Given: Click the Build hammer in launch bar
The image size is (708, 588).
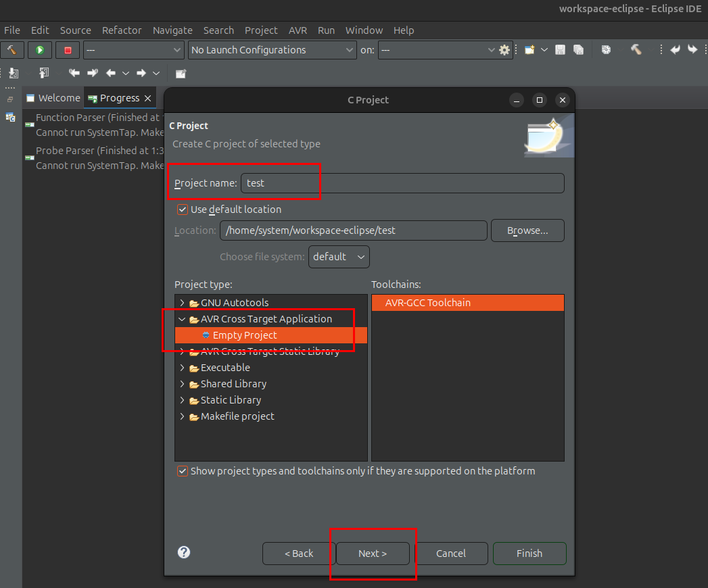Looking at the screenshot, I should (x=12, y=50).
